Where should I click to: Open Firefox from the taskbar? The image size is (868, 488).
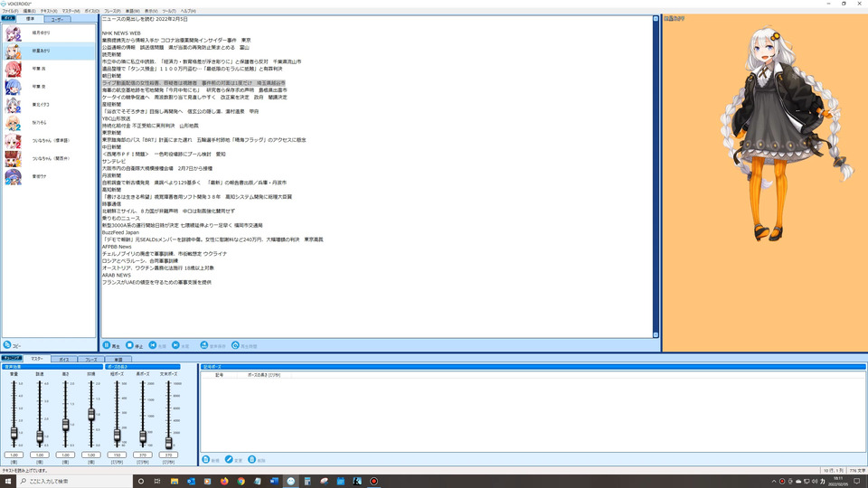coord(224,481)
